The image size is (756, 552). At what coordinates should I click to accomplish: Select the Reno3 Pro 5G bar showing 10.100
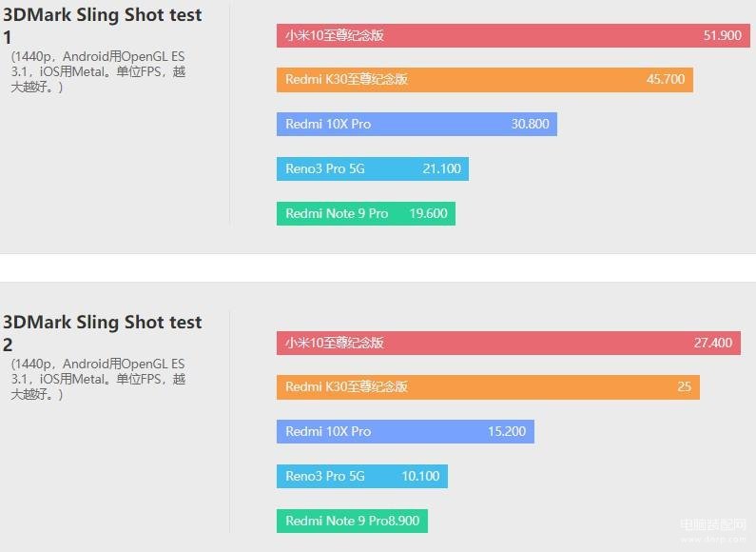coord(361,476)
